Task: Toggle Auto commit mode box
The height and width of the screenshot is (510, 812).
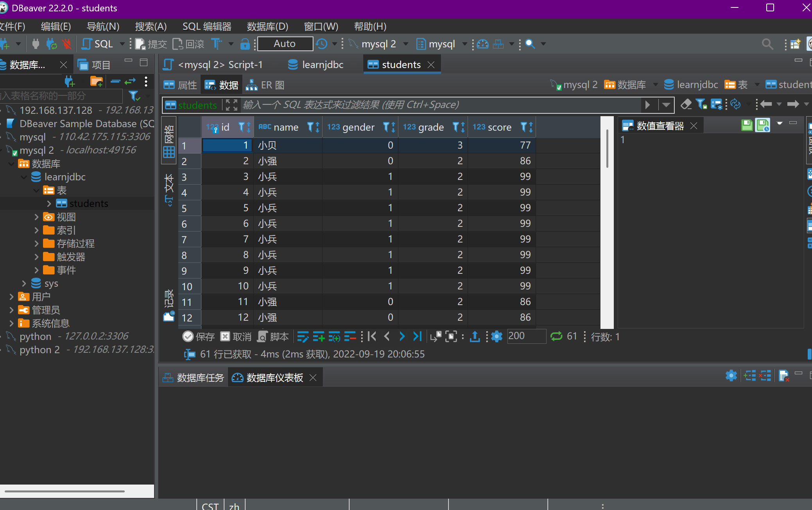Action: pyautogui.click(x=285, y=44)
